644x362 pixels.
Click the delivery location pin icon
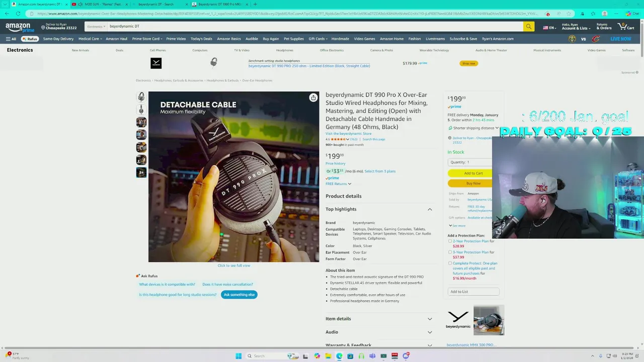click(x=43, y=26)
